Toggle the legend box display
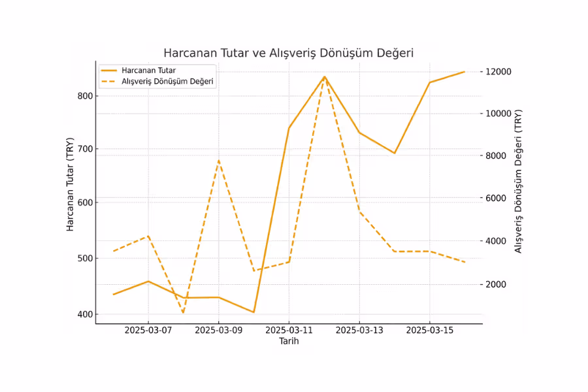588x392 pixels. [157, 76]
